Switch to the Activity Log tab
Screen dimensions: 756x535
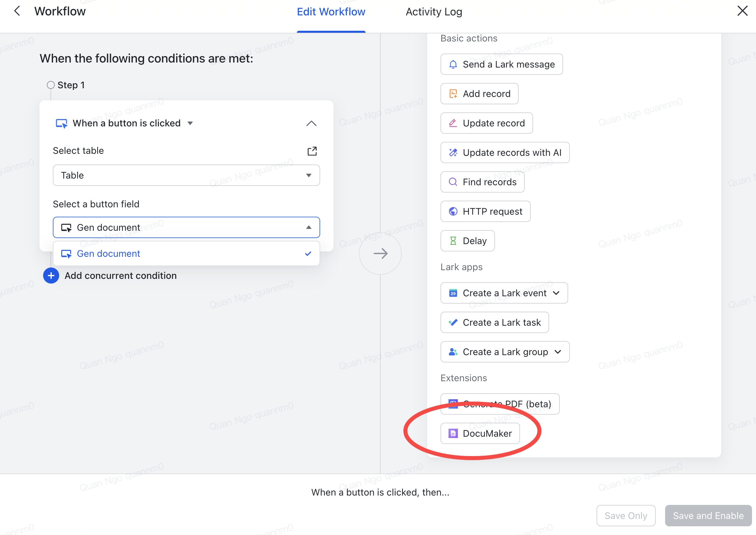tap(433, 12)
